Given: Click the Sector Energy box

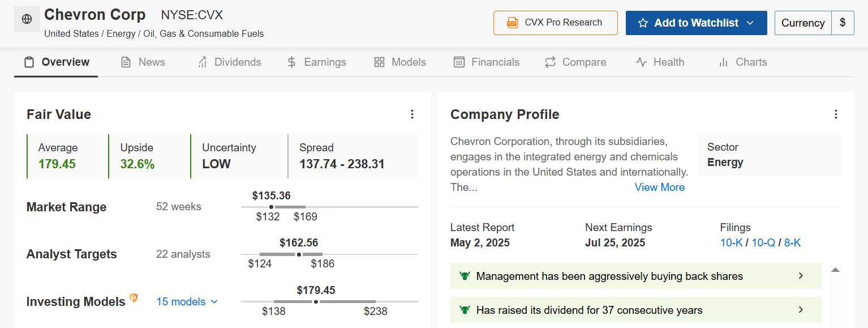Looking at the screenshot, I should point(770,155).
